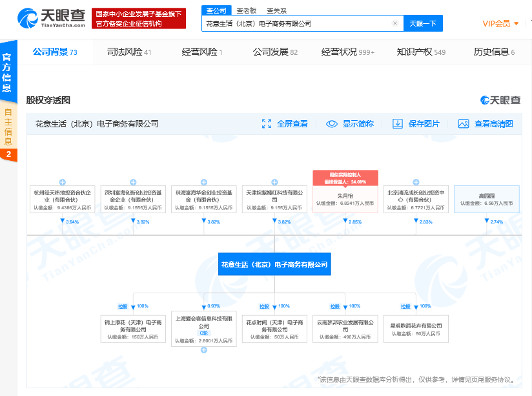The height and width of the screenshot is (396, 532).
Task: Click the 疑似实际控制人 red label
Action: pyautogui.click(x=345, y=178)
